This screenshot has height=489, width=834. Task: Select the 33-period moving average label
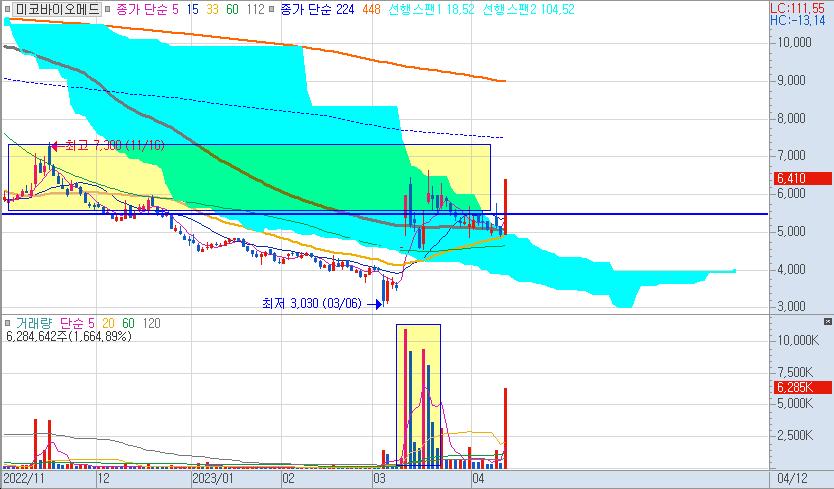[x=212, y=9]
